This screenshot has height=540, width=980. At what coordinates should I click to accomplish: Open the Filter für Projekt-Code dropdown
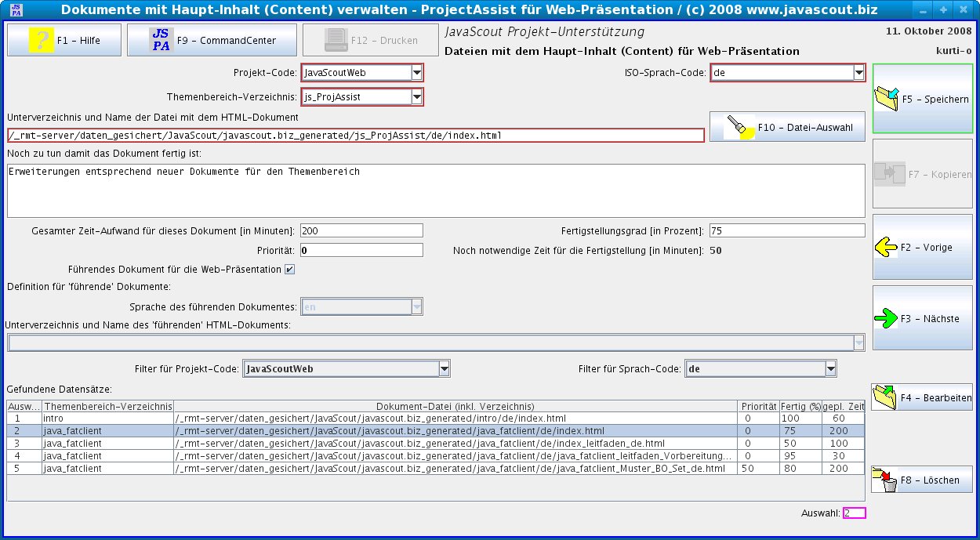coord(444,369)
